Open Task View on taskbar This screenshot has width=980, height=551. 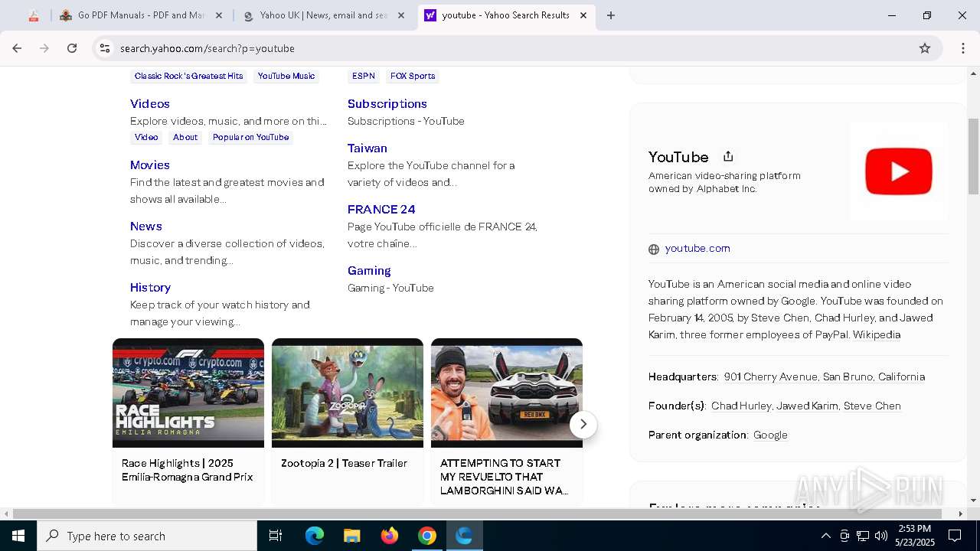click(276, 536)
